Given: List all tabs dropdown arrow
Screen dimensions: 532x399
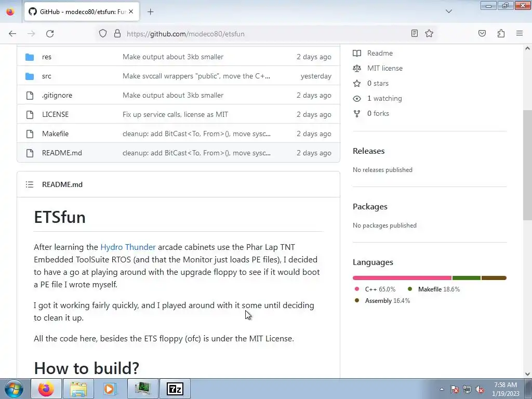Looking at the screenshot, I should click(449, 11).
